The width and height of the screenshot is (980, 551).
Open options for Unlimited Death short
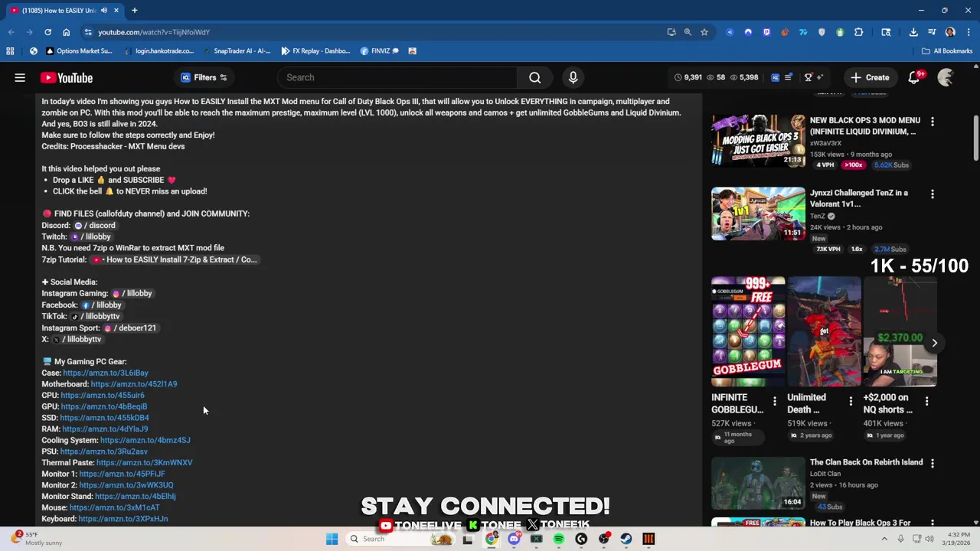point(851,401)
